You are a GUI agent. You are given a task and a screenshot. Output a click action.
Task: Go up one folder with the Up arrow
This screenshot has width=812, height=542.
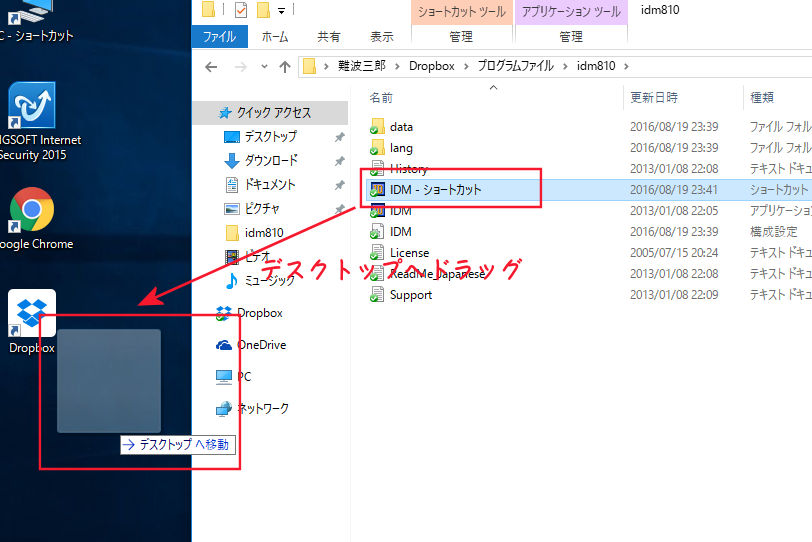[285, 67]
